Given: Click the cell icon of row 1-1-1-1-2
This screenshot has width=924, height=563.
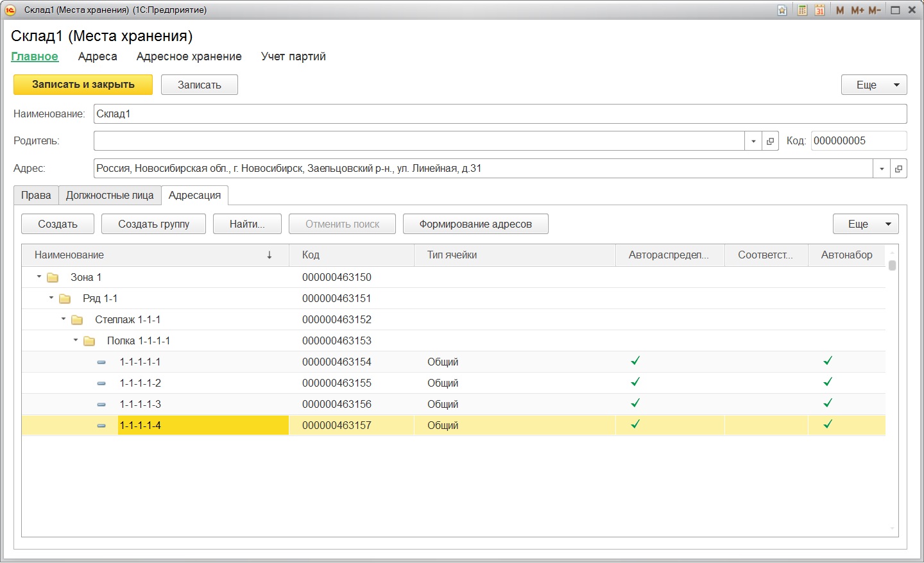Looking at the screenshot, I should coord(101,383).
